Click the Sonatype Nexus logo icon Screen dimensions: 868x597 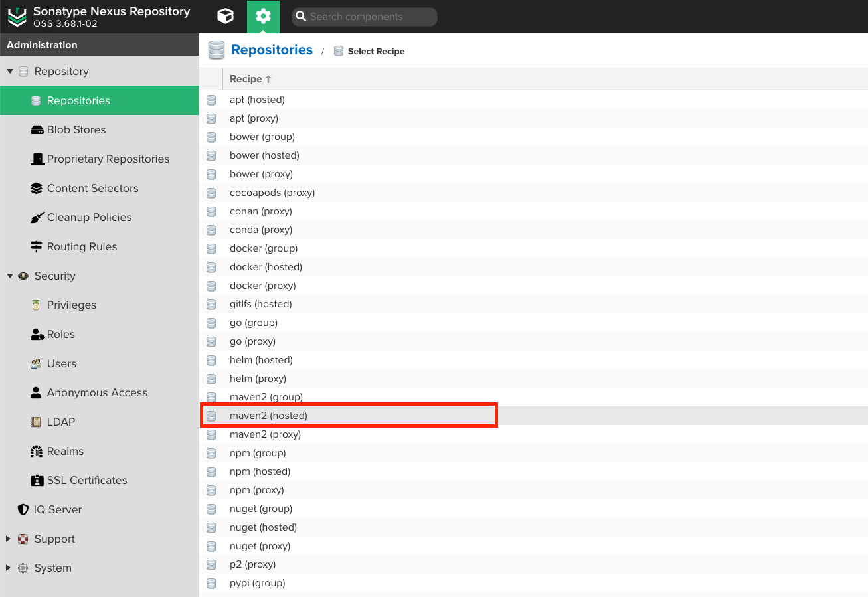point(17,17)
